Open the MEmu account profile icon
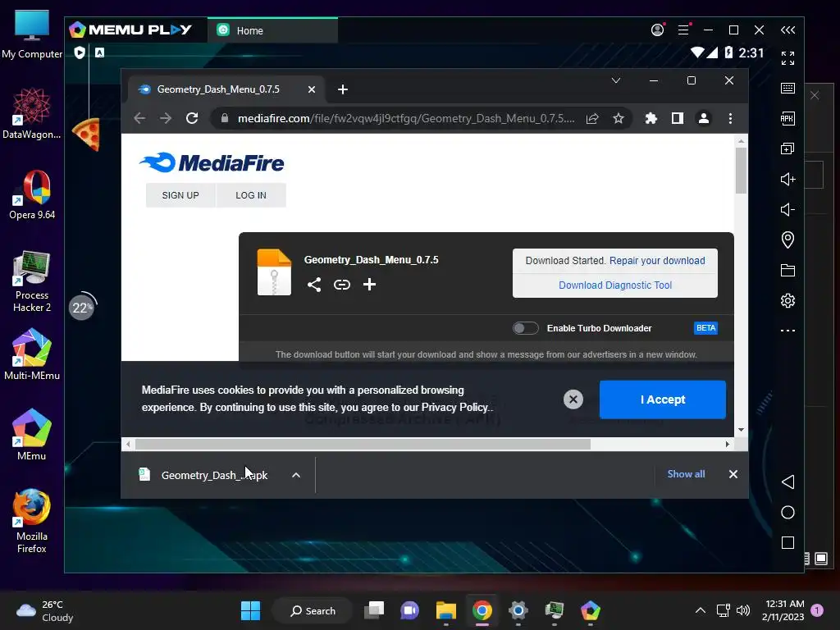Image resolution: width=840 pixels, height=630 pixels. (657, 30)
